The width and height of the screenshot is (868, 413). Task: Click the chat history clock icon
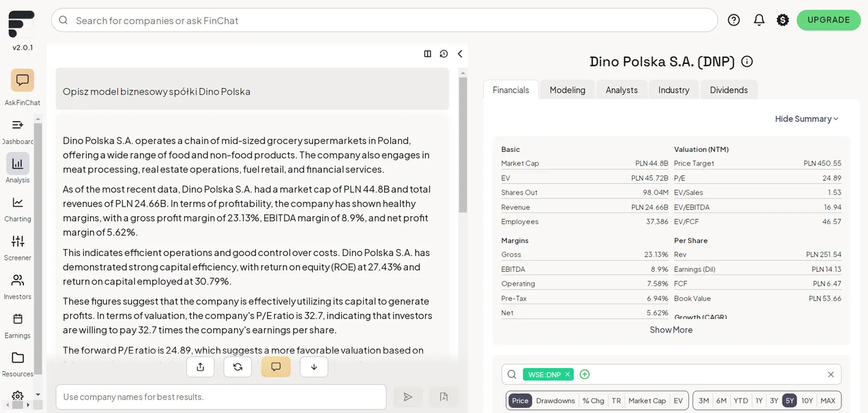(444, 54)
